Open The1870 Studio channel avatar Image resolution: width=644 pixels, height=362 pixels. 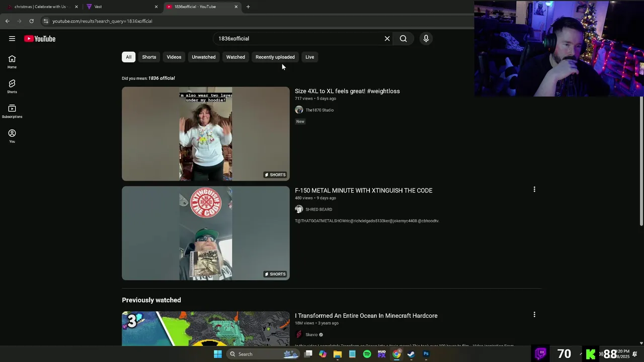point(299,110)
